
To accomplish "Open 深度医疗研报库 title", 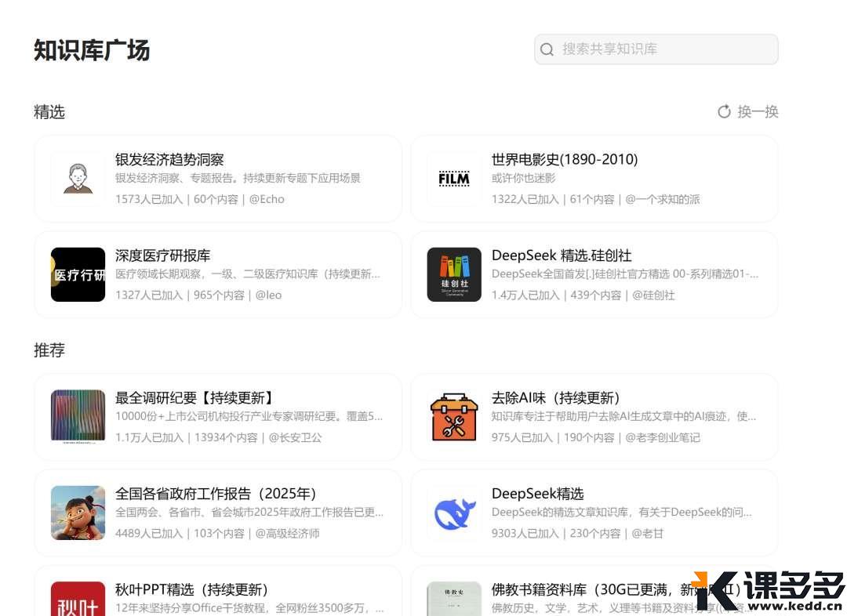I will [162, 255].
